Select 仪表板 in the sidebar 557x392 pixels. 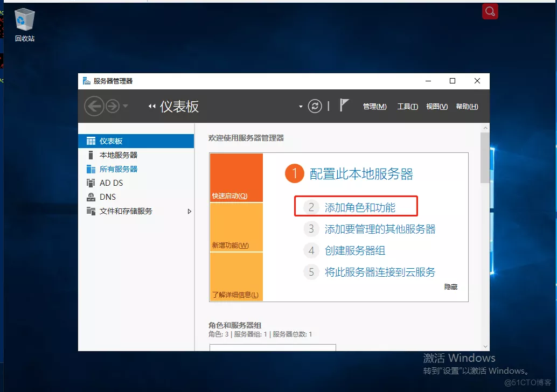[x=136, y=141]
